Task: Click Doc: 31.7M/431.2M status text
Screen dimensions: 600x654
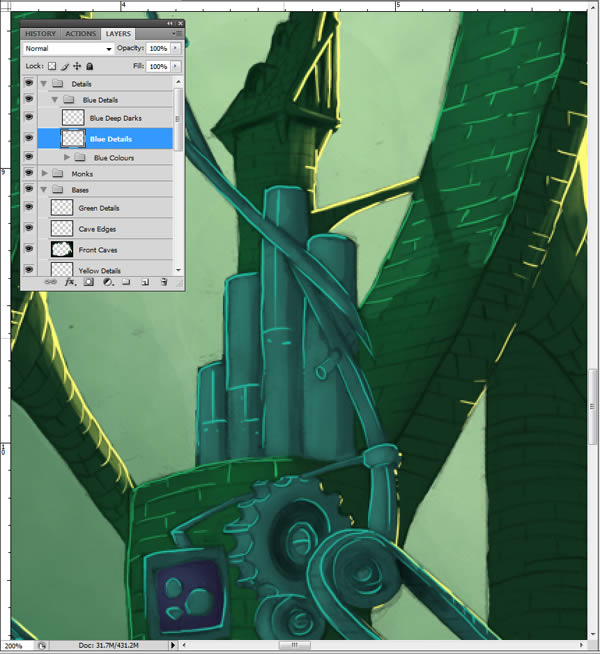Action: pos(108,646)
